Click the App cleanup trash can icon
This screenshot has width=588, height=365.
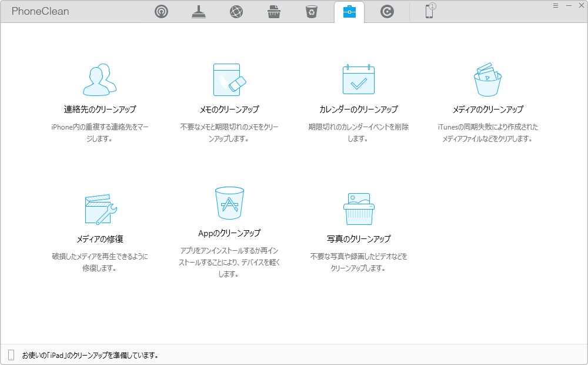click(x=229, y=203)
